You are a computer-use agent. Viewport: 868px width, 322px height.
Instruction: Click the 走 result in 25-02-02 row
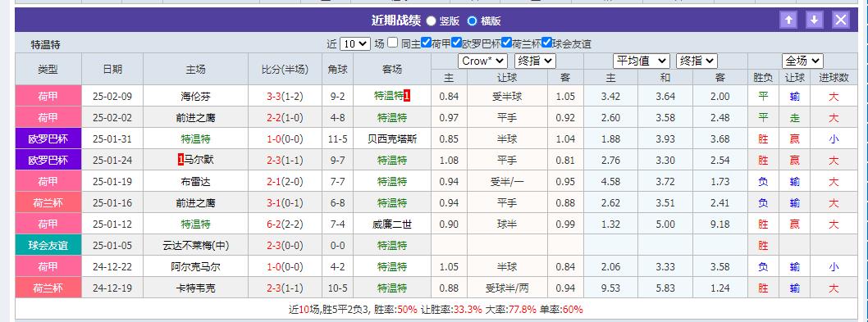794,118
